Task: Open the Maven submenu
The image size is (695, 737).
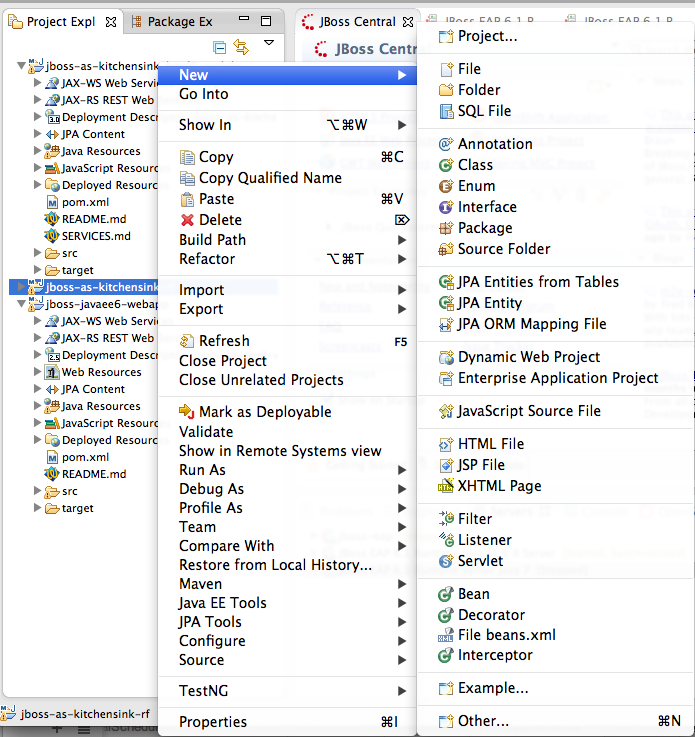Action: [288, 584]
